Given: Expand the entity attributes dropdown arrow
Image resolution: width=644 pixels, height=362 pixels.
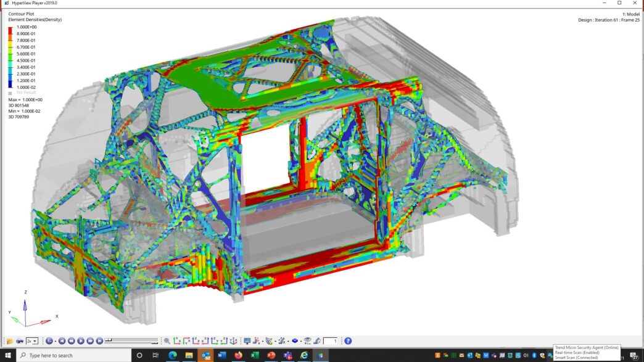Looking at the screenshot, I should (262, 340).
